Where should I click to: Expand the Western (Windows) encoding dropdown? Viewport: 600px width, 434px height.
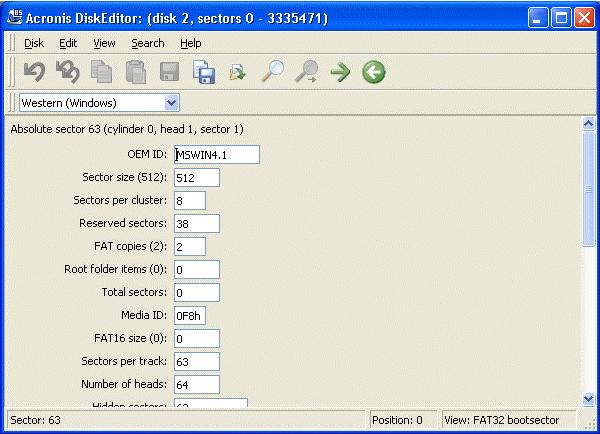tap(171, 103)
